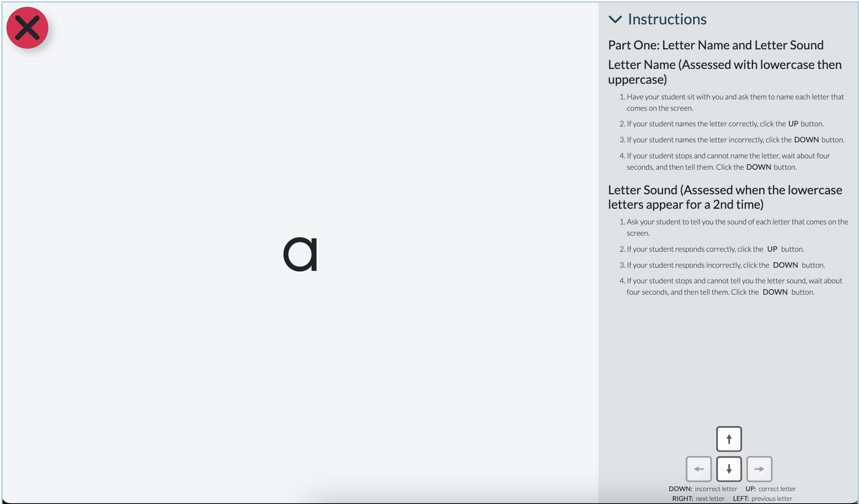Select the "UP: correct letter" legend label
859x504 pixels.
[x=770, y=489]
